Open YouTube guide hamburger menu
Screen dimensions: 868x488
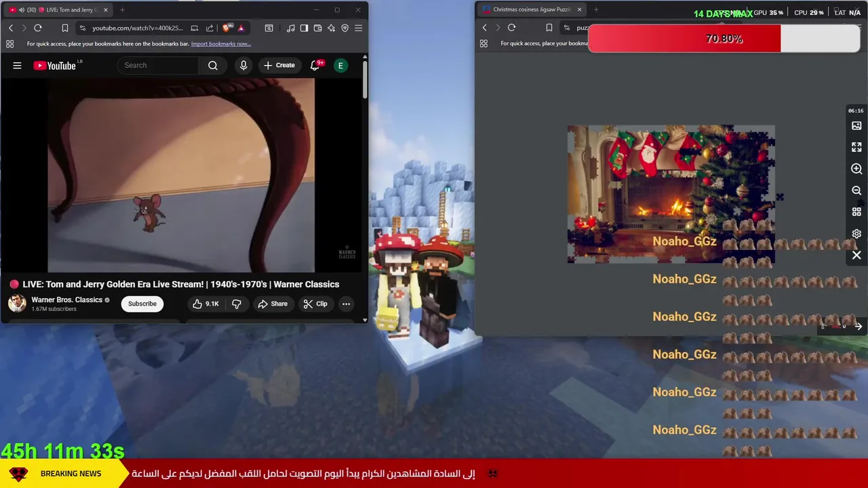click(x=17, y=66)
